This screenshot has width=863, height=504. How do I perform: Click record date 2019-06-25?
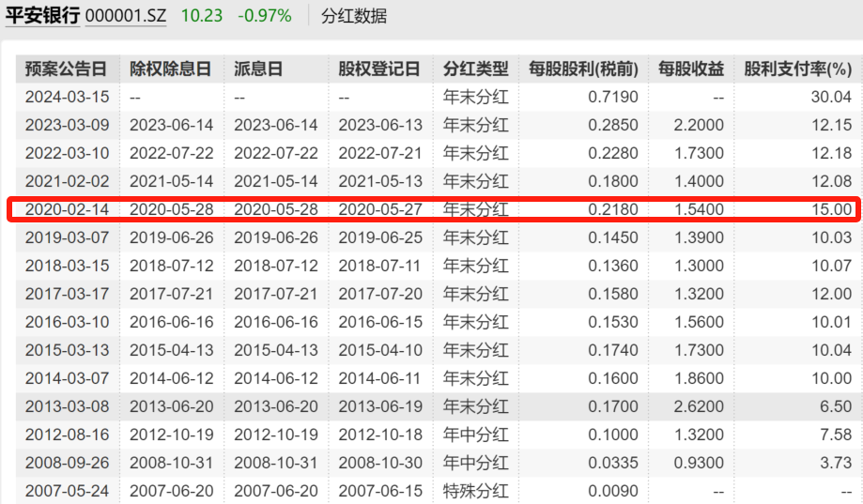380,237
